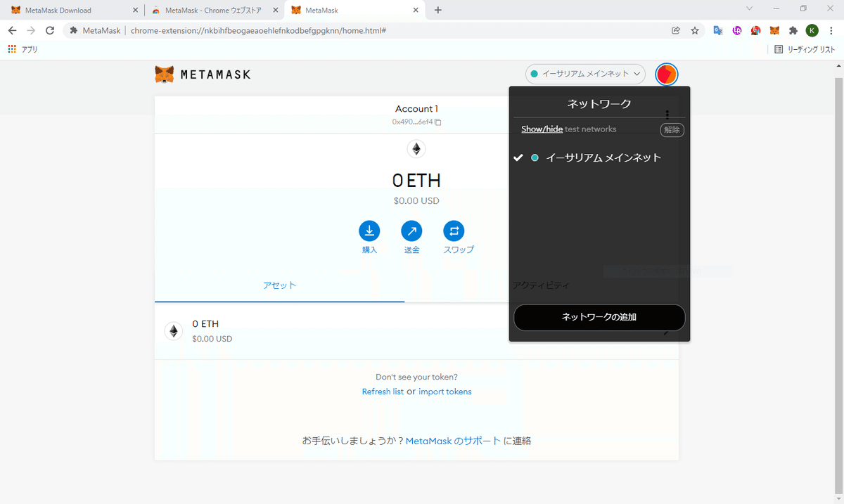844x504 pixels.
Task: Click the import tokens link
Action: point(445,392)
